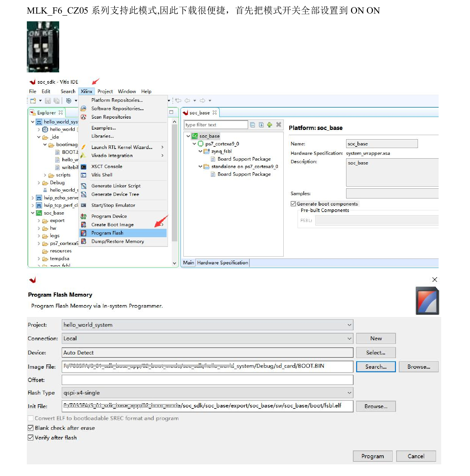470x476 pixels.
Task: Click expand all icon in platform tree toolbar
Action: tap(261, 125)
